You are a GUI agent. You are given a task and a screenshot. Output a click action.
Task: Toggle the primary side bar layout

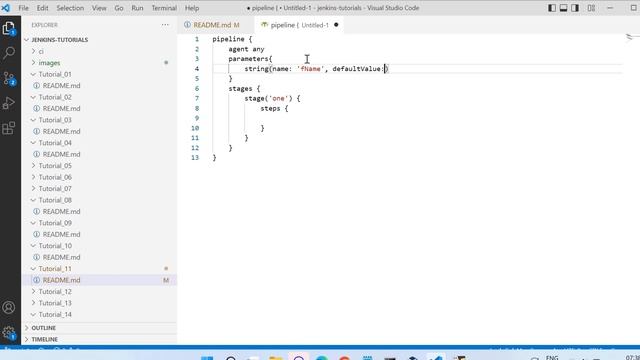pyautogui.click(x=552, y=8)
